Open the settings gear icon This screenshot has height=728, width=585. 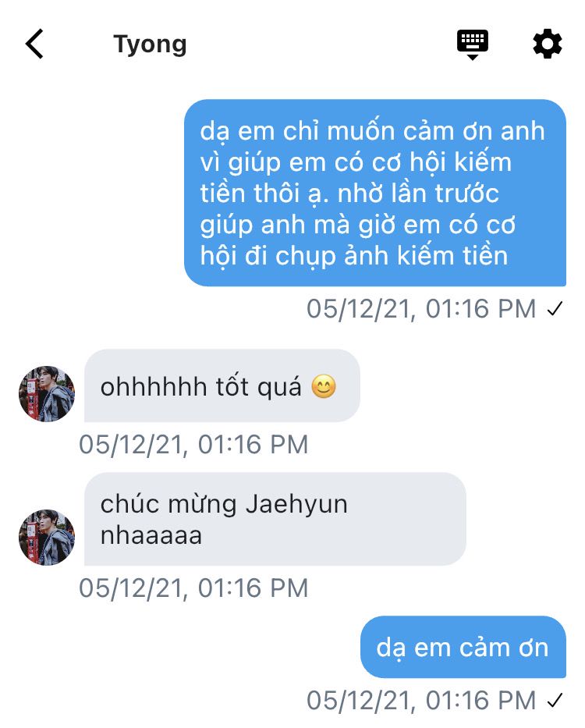[x=547, y=44]
